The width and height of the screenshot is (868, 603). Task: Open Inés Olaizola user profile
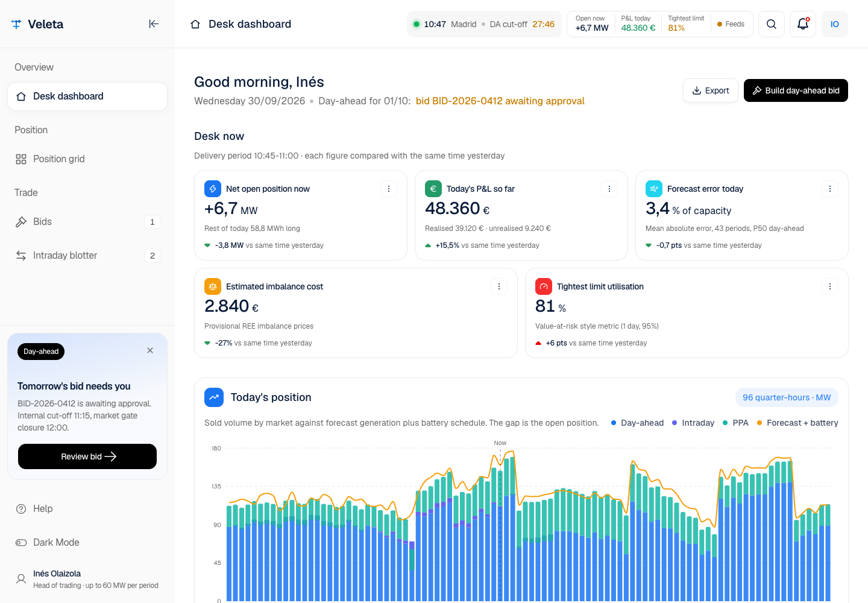click(x=87, y=579)
